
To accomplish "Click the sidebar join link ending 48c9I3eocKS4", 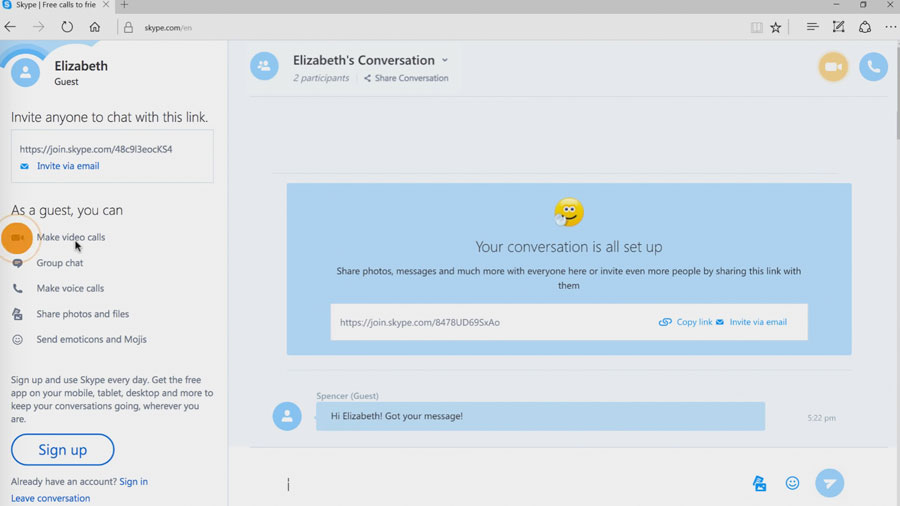I will coord(96,149).
